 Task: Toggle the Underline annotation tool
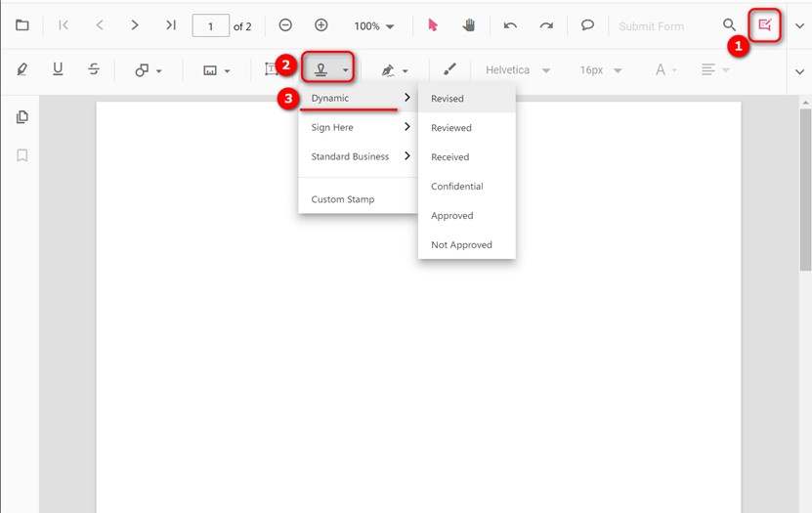click(58, 69)
